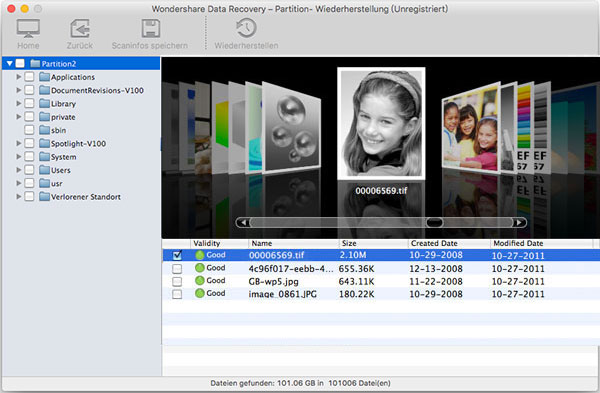
Task: Click the private folder icon
Action: point(45,117)
